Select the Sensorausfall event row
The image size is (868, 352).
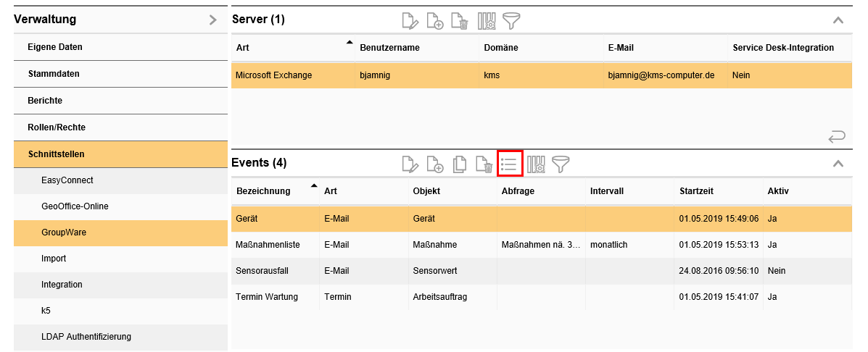click(263, 271)
